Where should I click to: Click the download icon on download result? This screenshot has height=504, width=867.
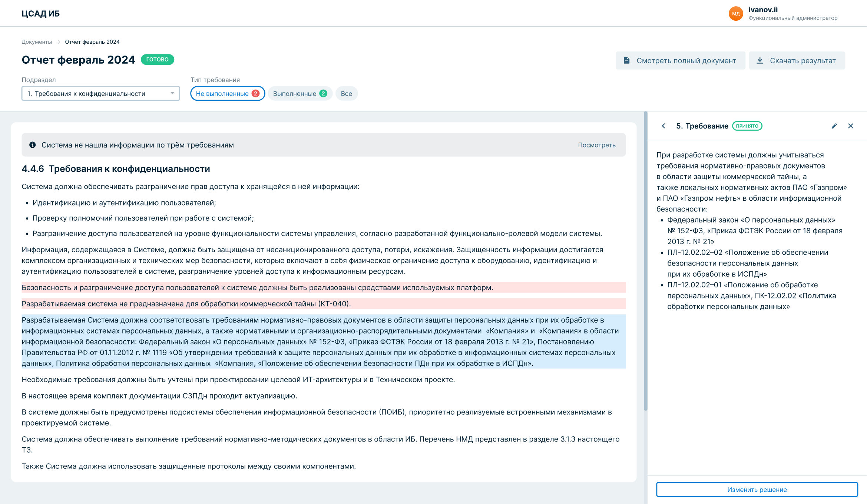760,60
